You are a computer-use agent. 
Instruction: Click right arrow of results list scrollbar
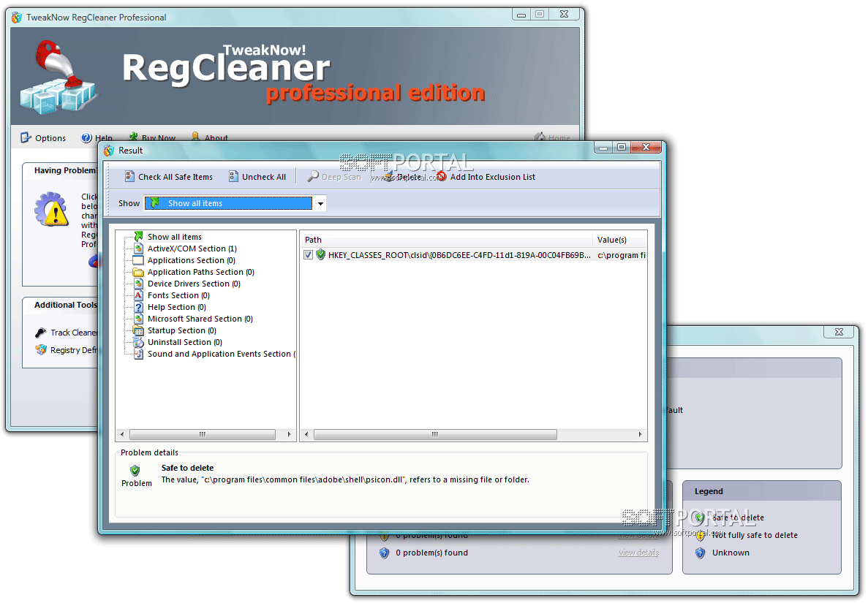(640, 434)
